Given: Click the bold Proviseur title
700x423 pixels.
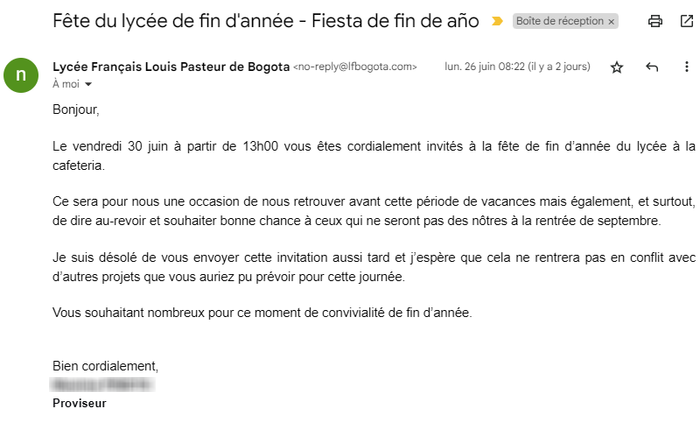Looking at the screenshot, I should pos(79,403).
